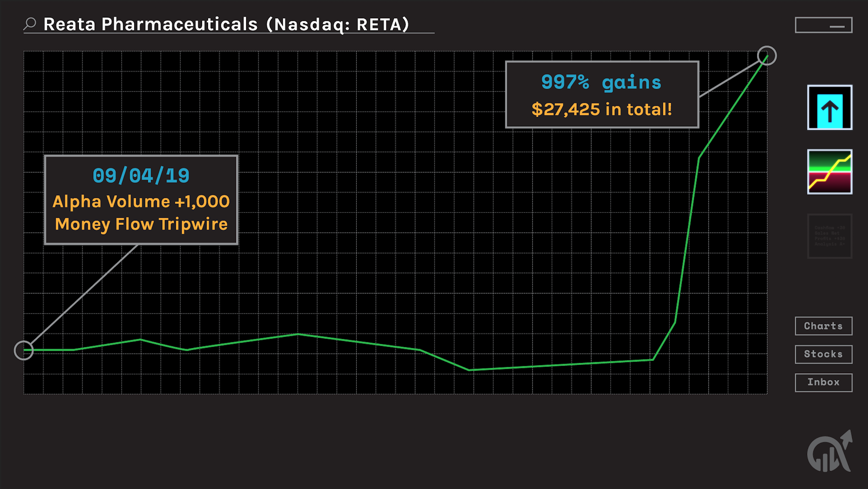The height and width of the screenshot is (489, 868).
Task: Click the circle marker at chart start
Action: pos(24,350)
